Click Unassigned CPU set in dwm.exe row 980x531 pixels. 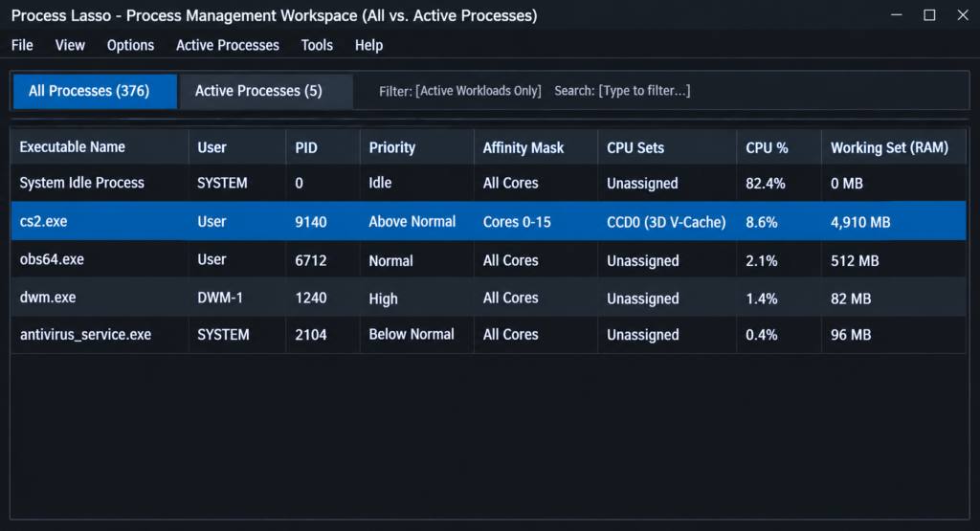click(642, 299)
